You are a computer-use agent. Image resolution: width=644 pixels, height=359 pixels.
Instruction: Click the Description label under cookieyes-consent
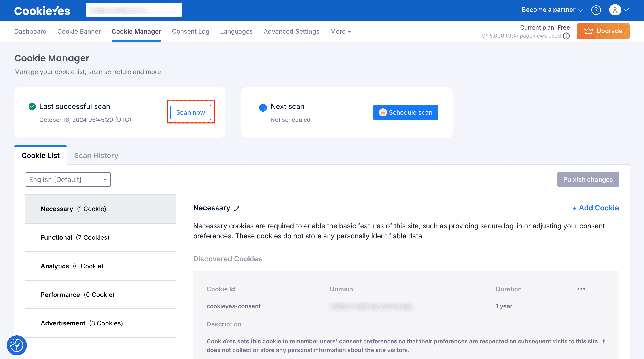coord(224,324)
